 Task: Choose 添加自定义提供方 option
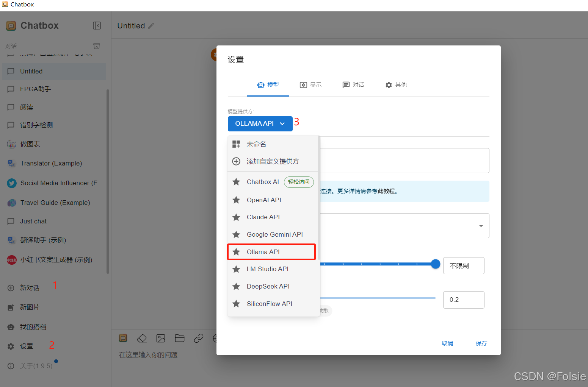pos(273,161)
